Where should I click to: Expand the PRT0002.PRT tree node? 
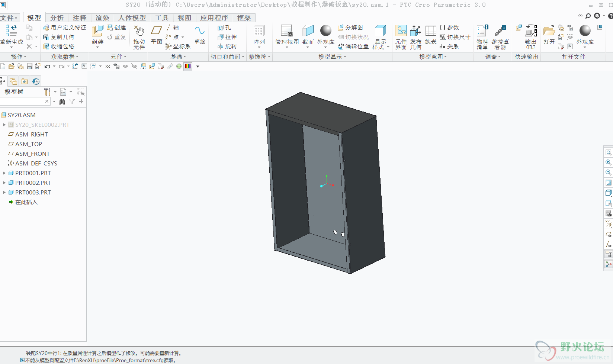click(x=4, y=183)
